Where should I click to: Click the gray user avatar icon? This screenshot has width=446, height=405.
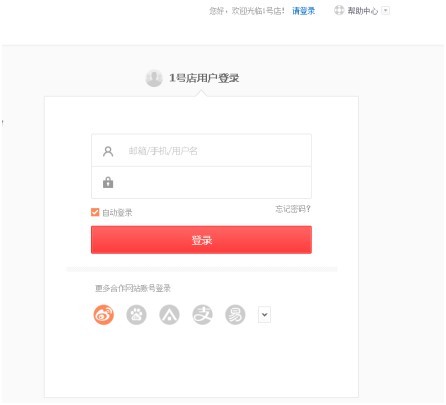[x=154, y=78]
